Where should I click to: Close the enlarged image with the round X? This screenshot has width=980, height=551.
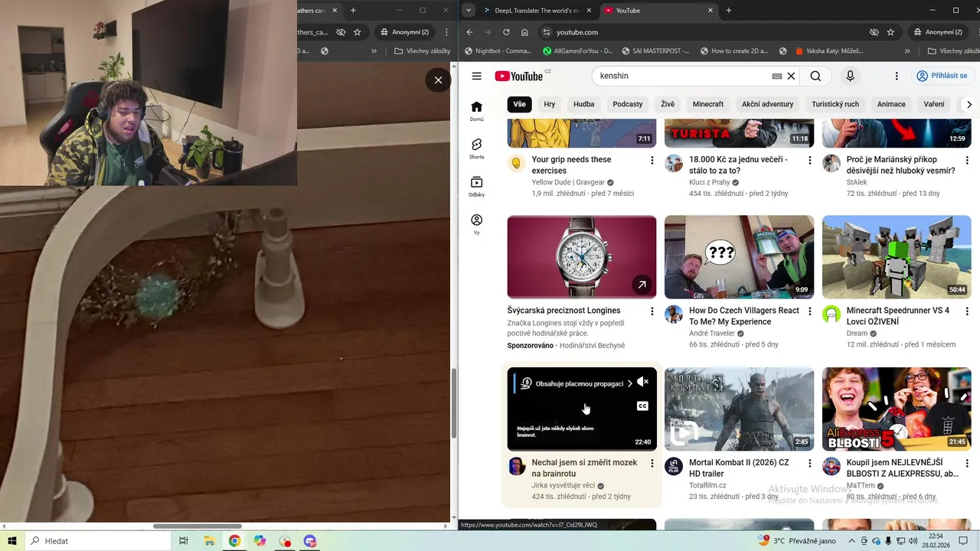point(438,80)
